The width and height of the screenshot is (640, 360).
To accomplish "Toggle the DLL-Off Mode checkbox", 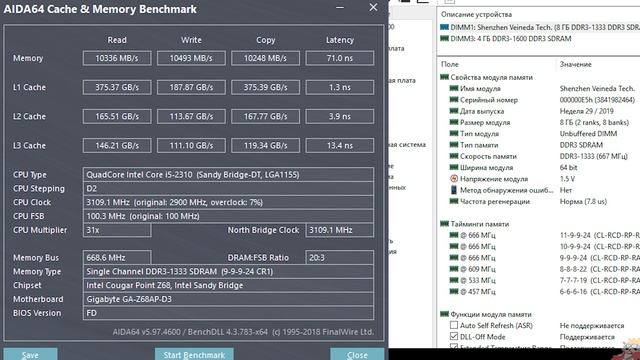I will coord(454,336).
